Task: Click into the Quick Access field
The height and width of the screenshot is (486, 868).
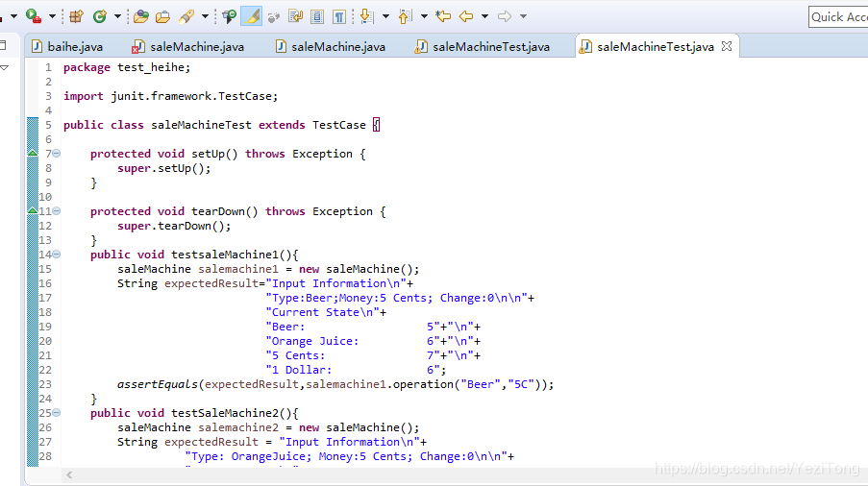Action: coord(838,17)
